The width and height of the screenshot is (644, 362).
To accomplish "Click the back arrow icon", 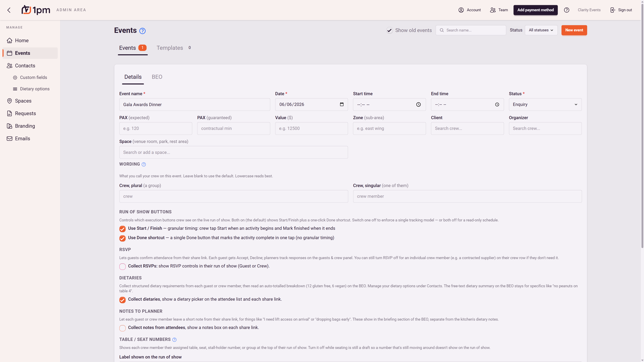I will coord(9,10).
